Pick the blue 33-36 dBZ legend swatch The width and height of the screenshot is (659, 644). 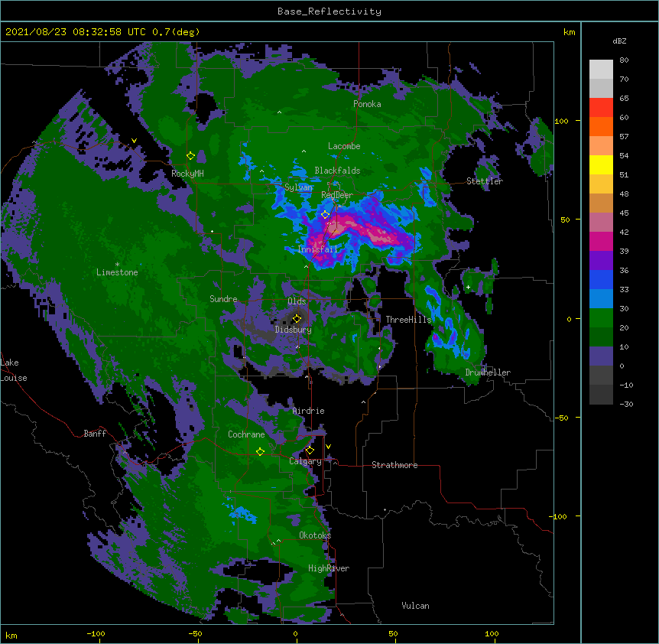click(x=601, y=279)
